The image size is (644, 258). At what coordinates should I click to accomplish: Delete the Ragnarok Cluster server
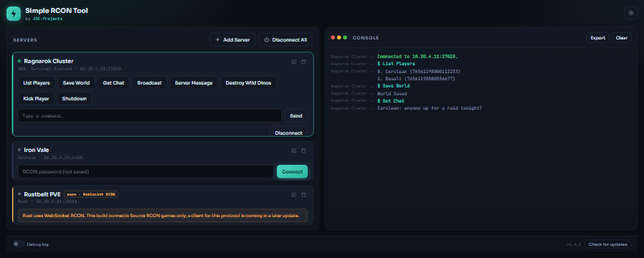303,62
